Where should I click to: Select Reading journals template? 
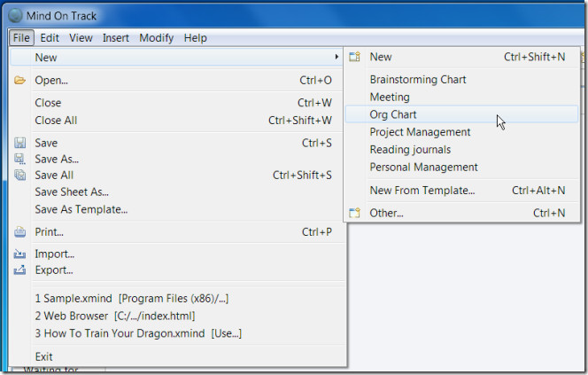coord(461,150)
